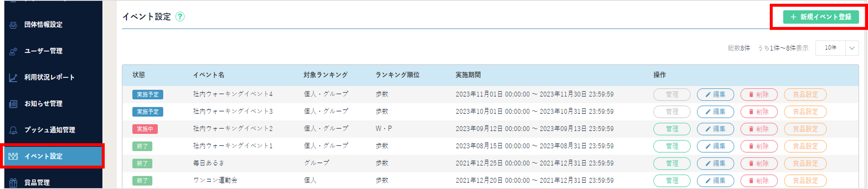Open 団体情報設定 menu item
The width and height of the screenshot is (868, 189).
point(43,25)
